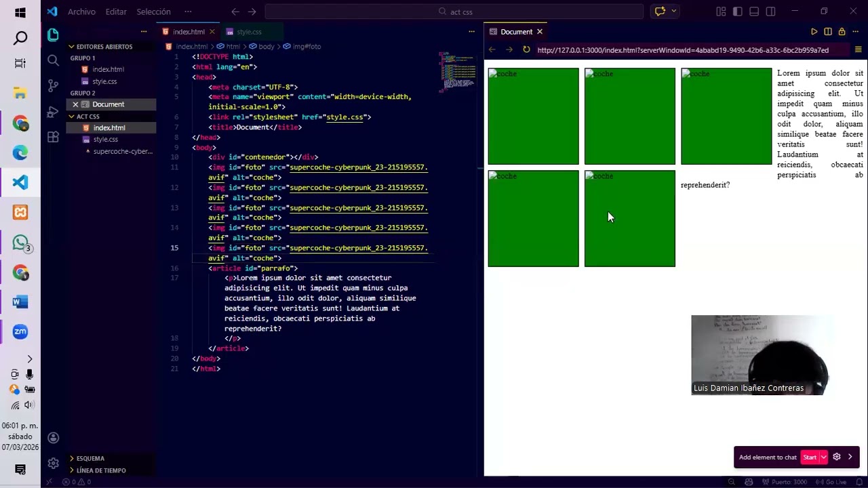Open index.html under GRUPO 1
The height and width of the screenshot is (488, 868).
click(108, 69)
